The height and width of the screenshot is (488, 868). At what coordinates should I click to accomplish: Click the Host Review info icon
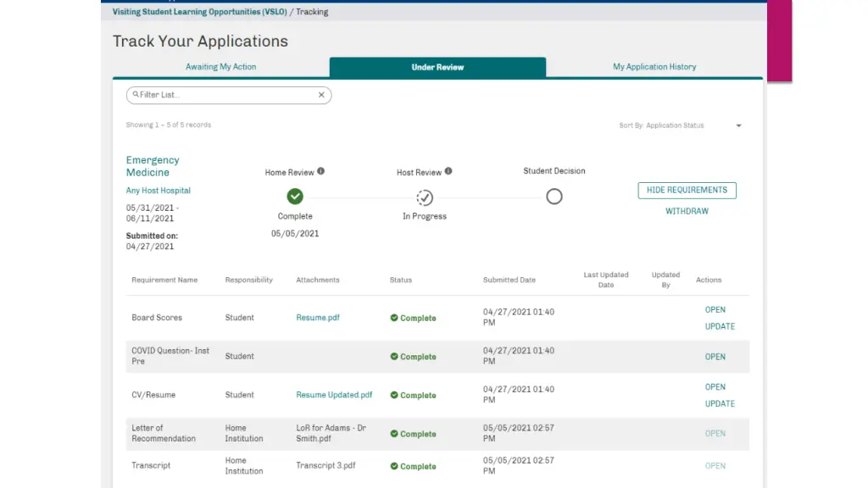point(448,171)
